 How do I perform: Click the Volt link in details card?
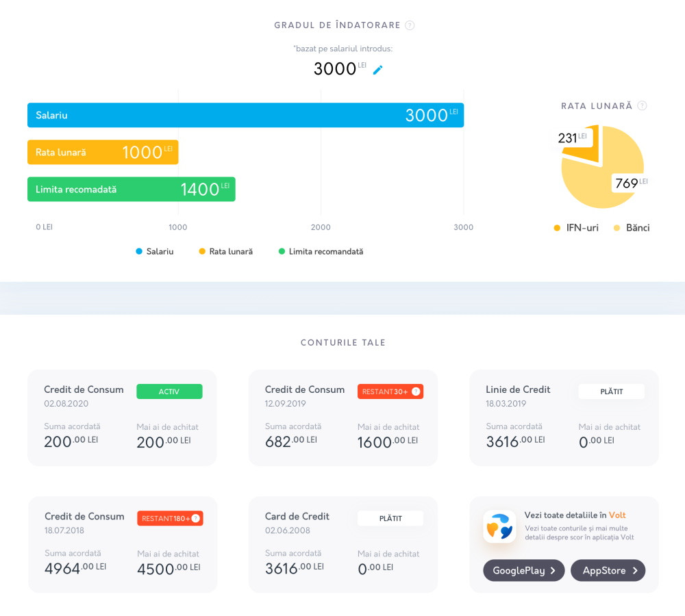pos(617,515)
